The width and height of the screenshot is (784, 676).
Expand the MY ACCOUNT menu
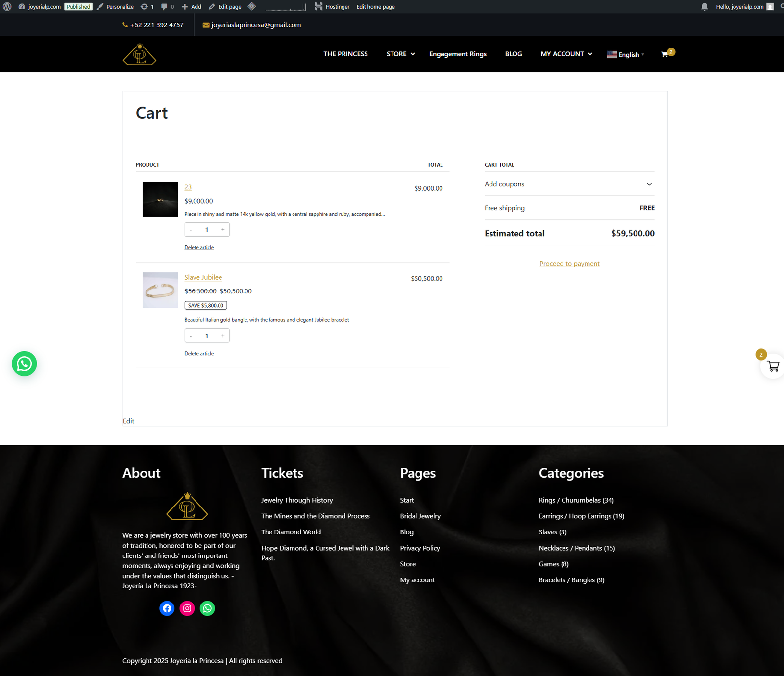click(566, 54)
